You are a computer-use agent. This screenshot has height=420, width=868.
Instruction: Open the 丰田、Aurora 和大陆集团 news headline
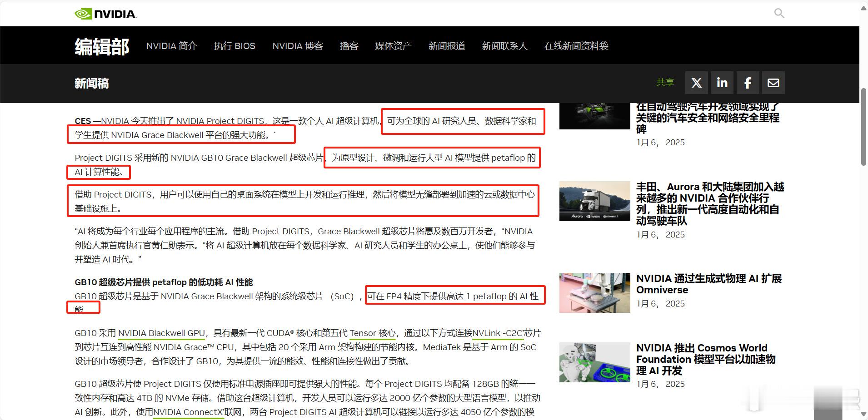click(x=710, y=203)
